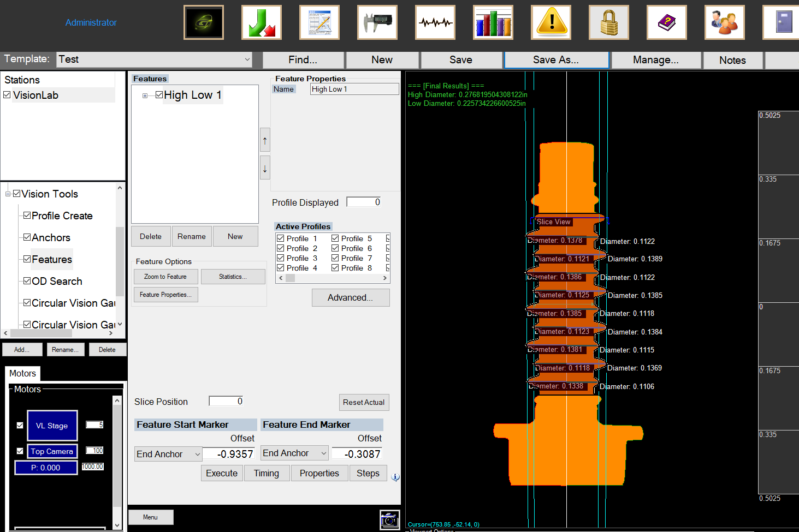The width and height of the screenshot is (799, 532).
Task: Open the Menu at bottom left
Action: (x=150, y=517)
